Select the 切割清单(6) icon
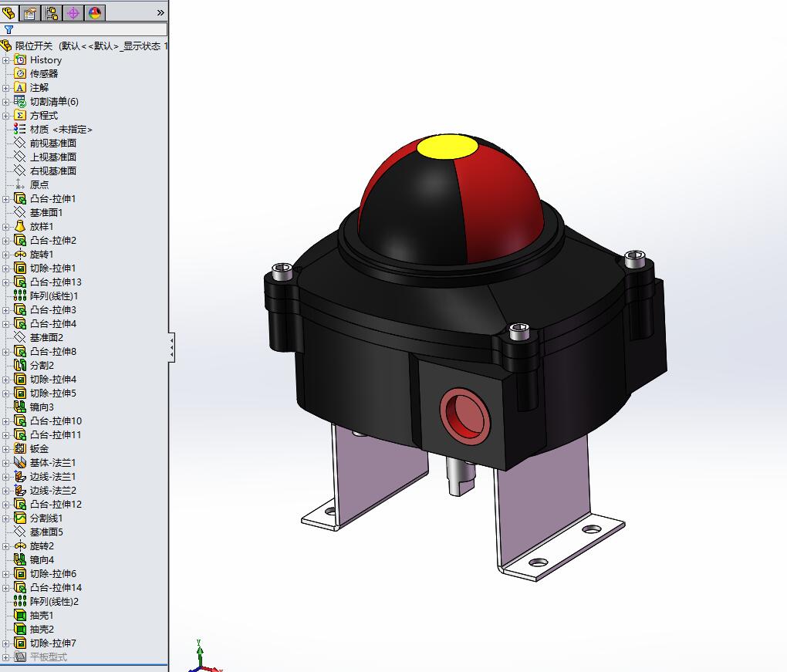The height and width of the screenshot is (672, 787). pos(20,101)
